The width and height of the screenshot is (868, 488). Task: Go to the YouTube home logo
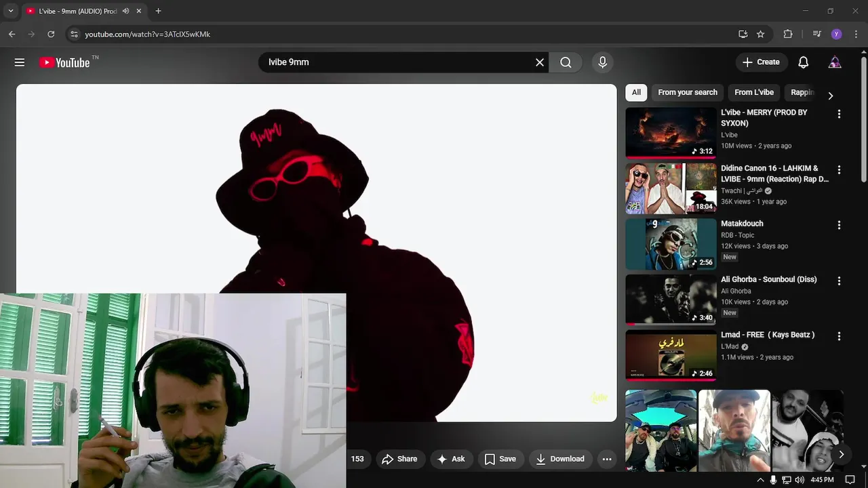64,62
